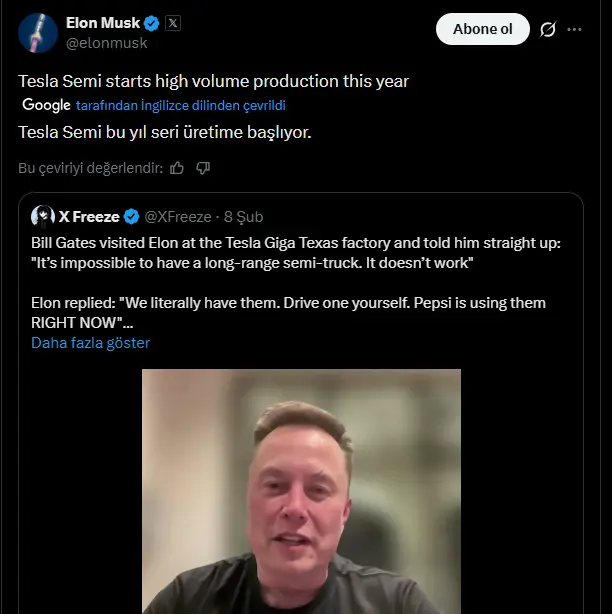Rate the translation with thumbs down
612x614 pixels.
pos(203,168)
